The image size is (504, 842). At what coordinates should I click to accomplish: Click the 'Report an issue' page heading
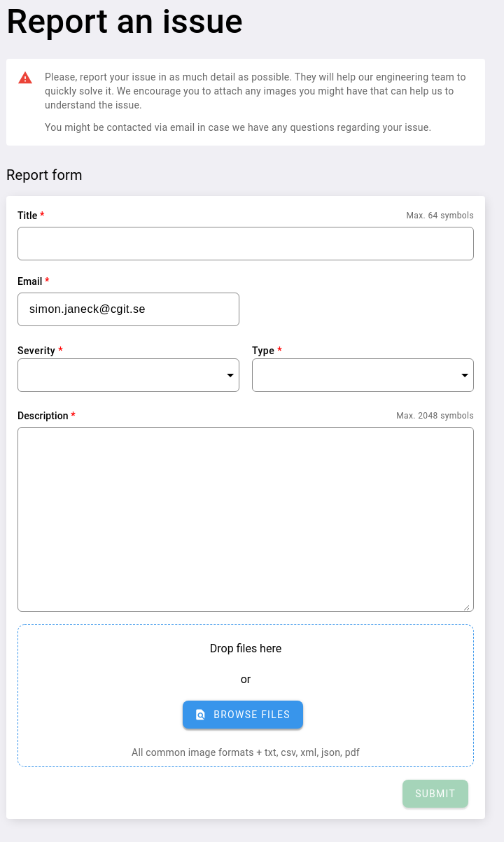tap(125, 21)
